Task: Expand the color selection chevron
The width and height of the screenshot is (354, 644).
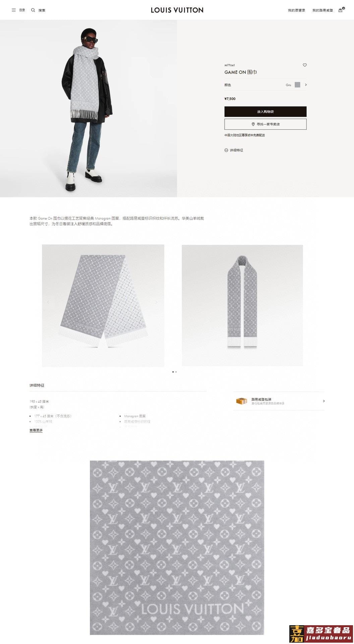Action: [306, 85]
